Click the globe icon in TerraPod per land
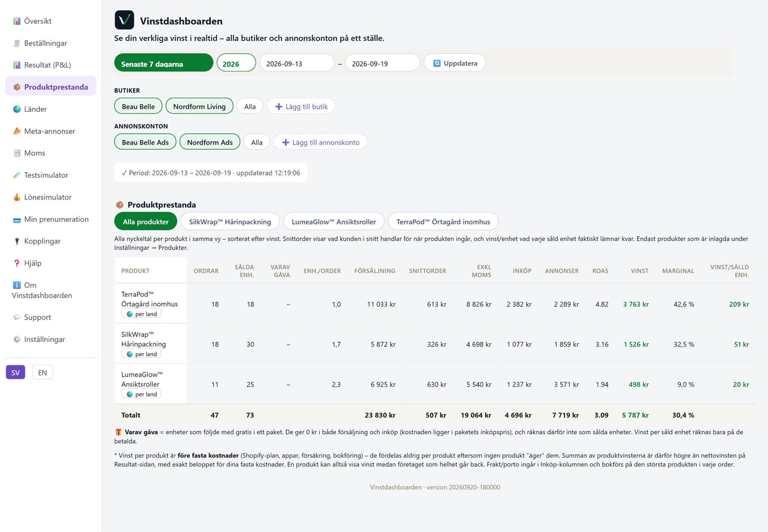The image size is (768, 532). pyautogui.click(x=130, y=314)
